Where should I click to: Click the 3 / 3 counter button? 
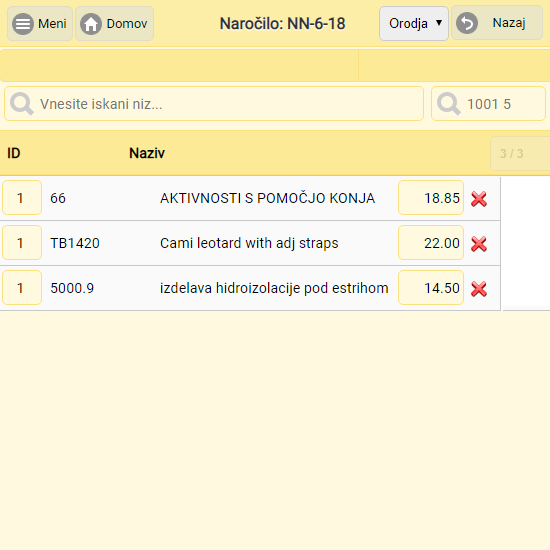pyautogui.click(x=520, y=153)
